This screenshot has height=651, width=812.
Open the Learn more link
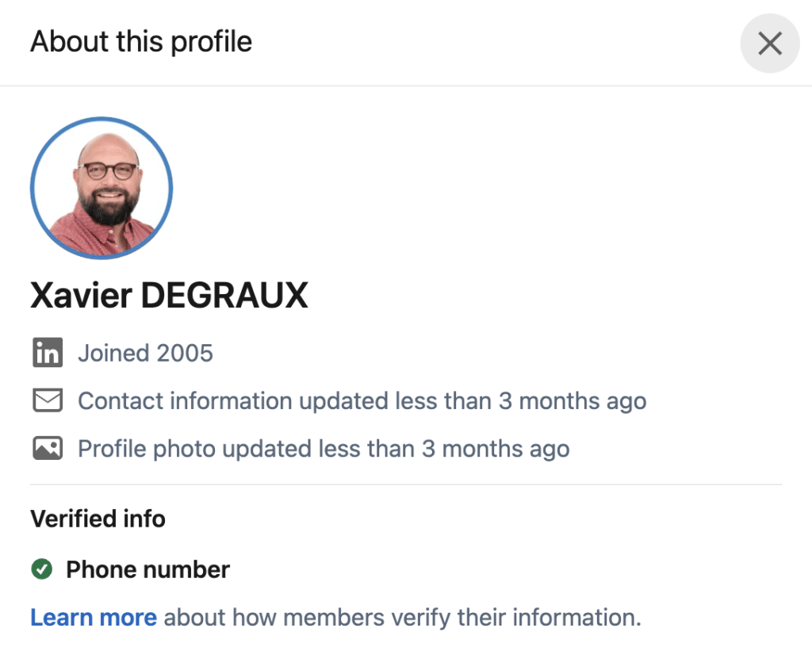tap(94, 617)
